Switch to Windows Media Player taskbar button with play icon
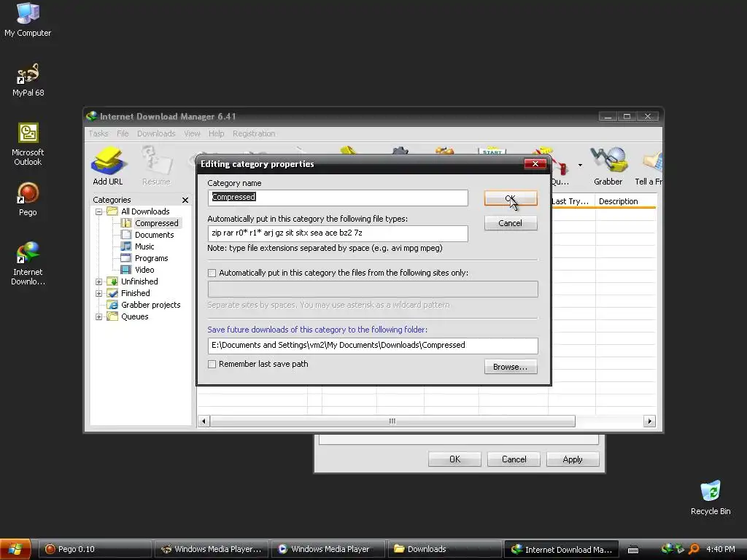 [328, 550]
